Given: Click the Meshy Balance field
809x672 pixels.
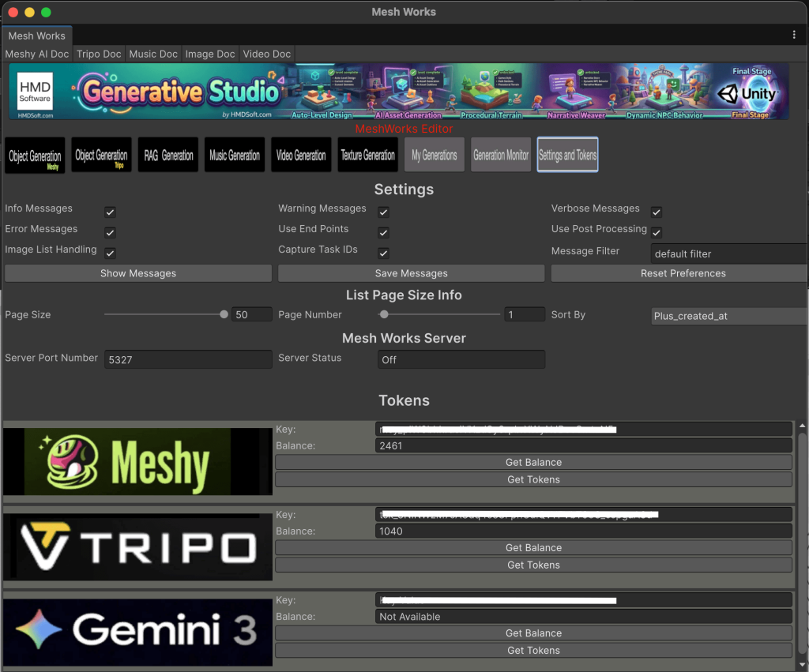Looking at the screenshot, I should pyautogui.click(x=584, y=445).
